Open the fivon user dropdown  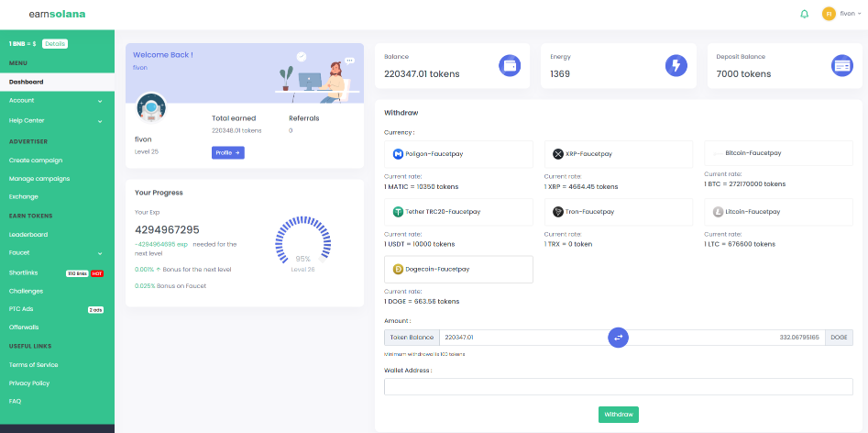pyautogui.click(x=842, y=14)
